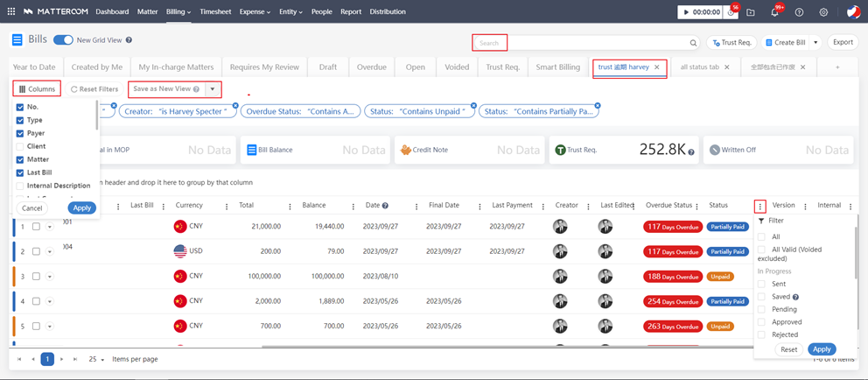Switch to the Overdue tab
This screenshot has height=380, width=868.
(371, 67)
